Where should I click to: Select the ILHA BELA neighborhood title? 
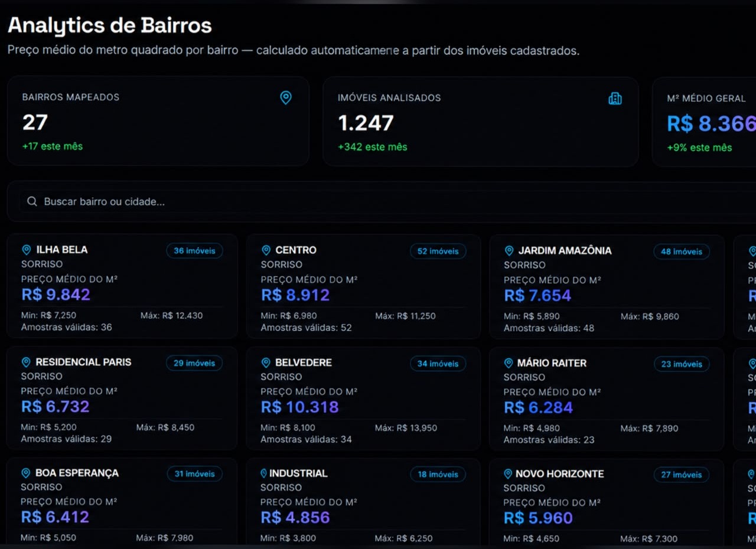61,250
